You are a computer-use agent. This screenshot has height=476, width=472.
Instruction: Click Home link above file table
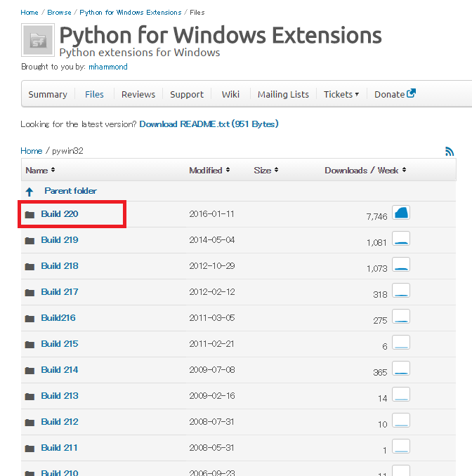tap(32, 151)
